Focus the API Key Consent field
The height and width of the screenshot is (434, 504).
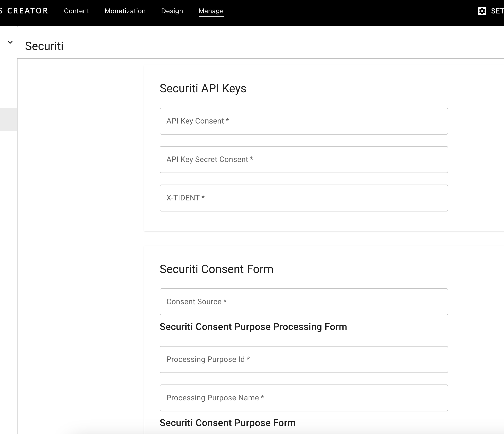click(x=303, y=121)
